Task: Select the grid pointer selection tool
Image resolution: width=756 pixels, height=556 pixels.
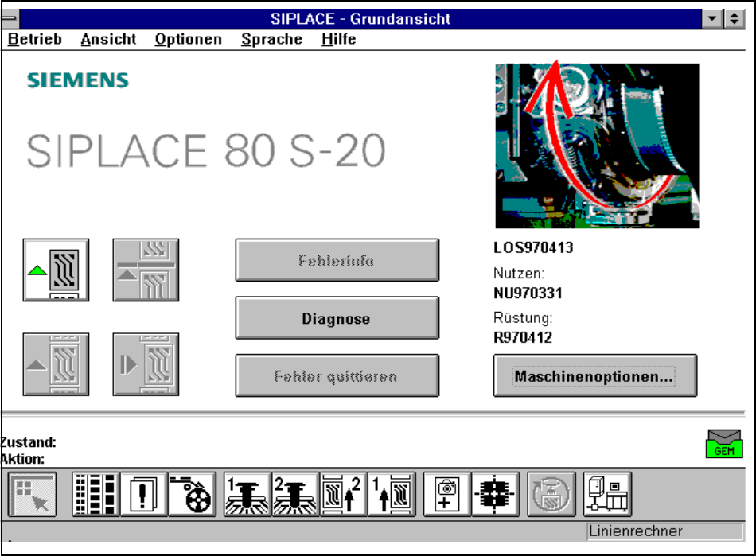Action: (33, 494)
